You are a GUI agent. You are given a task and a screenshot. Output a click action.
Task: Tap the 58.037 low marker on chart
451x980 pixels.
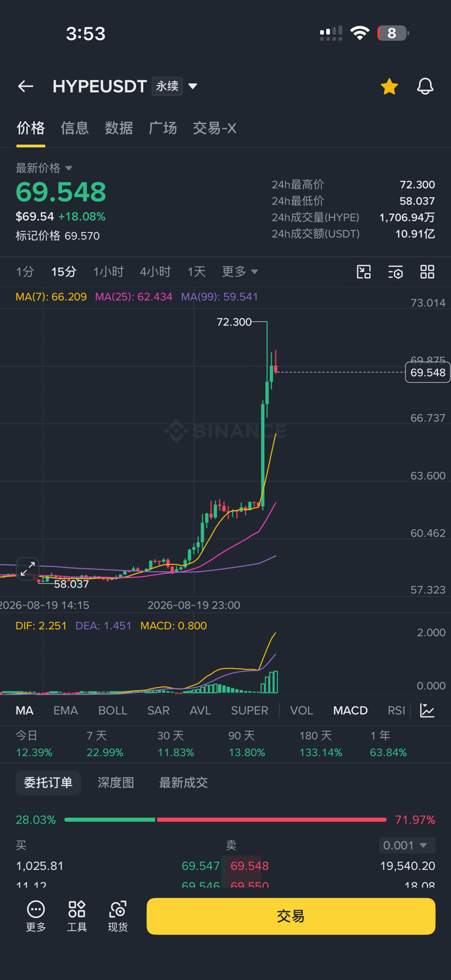click(x=71, y=584)
